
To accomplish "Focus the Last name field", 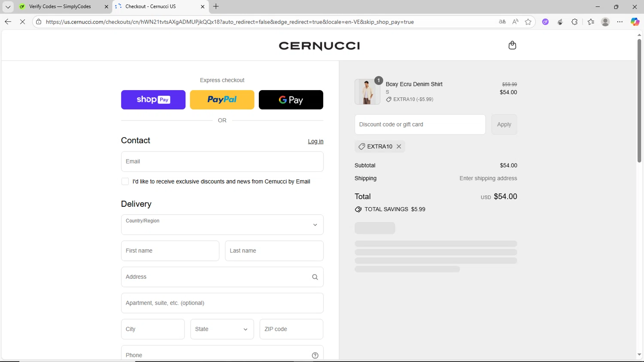I will [x=274, y=251].
